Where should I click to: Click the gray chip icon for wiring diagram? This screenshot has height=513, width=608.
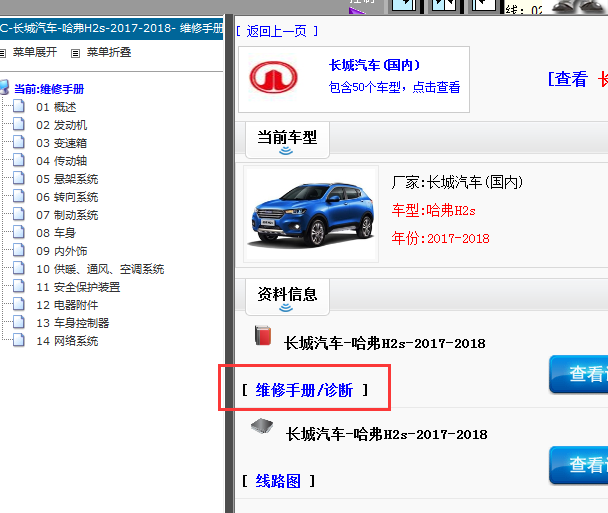click(262, 426)
